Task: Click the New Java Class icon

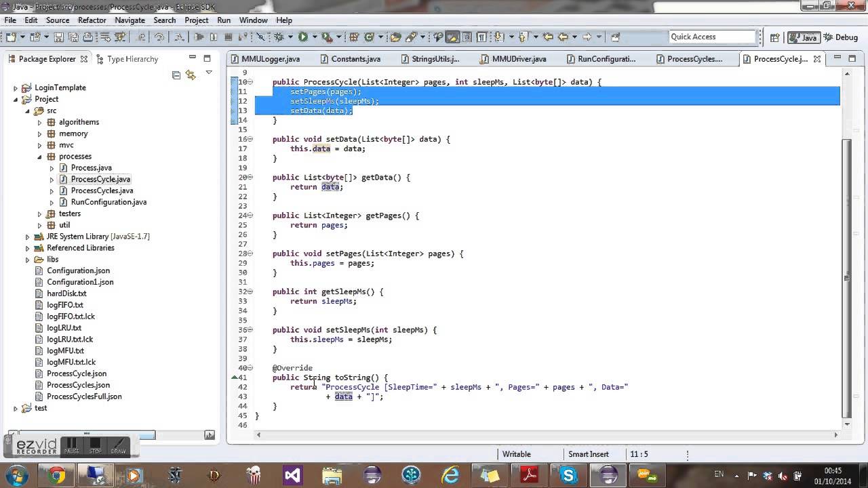Action: [x=369, y=37]
